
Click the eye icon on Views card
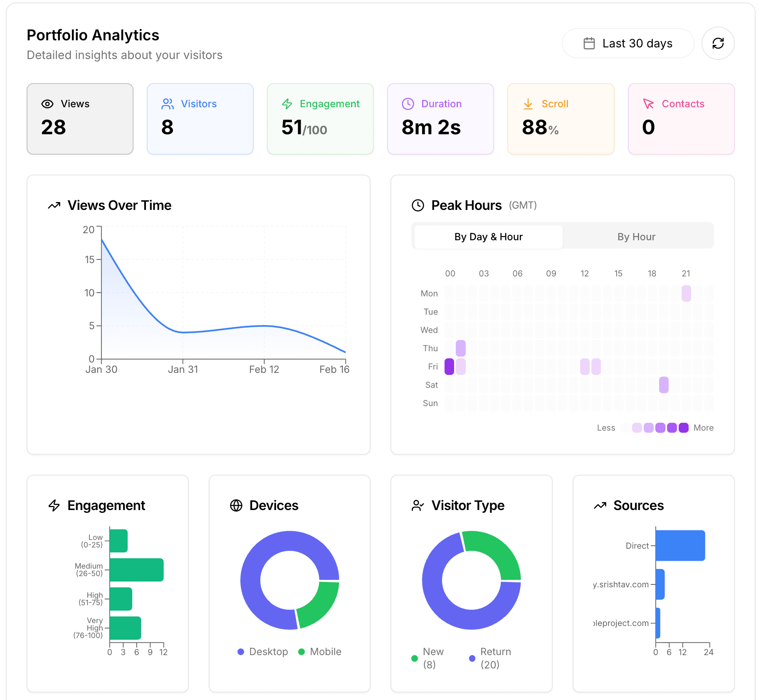pos(47,104)
